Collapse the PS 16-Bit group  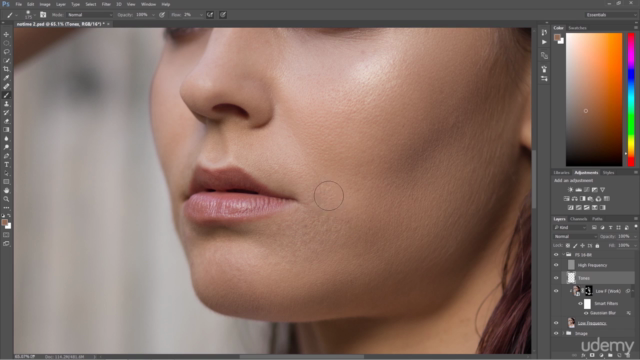point(563,255)
